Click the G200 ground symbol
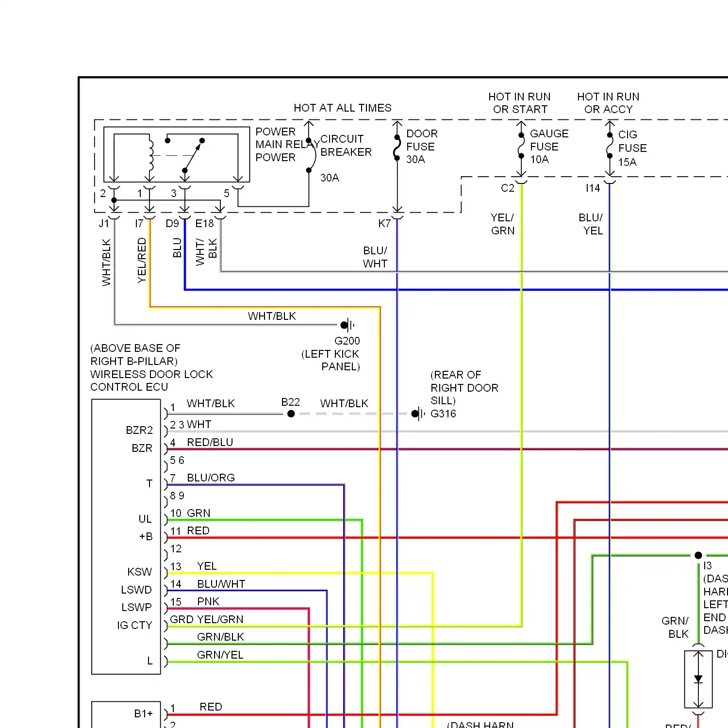 [x=347, y=325]
